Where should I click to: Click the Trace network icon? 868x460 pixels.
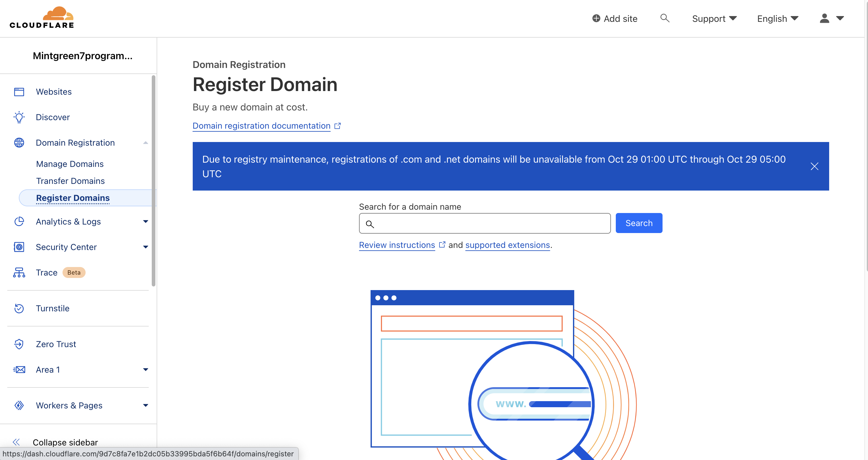coord(19,272)
